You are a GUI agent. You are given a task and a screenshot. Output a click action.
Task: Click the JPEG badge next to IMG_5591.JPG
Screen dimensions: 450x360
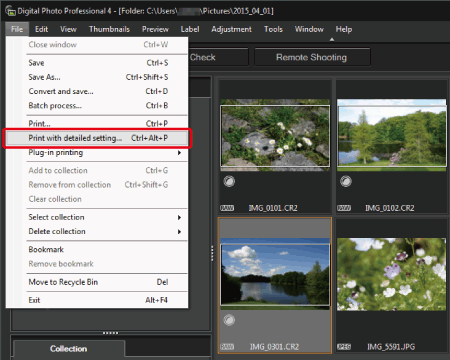tap(344, 347)
